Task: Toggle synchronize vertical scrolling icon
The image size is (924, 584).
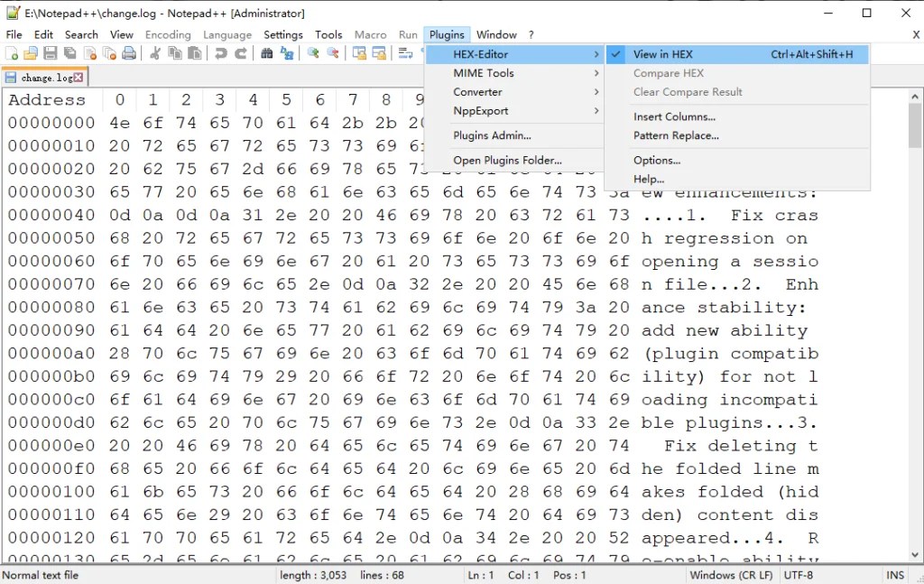Action: (359, 53)
